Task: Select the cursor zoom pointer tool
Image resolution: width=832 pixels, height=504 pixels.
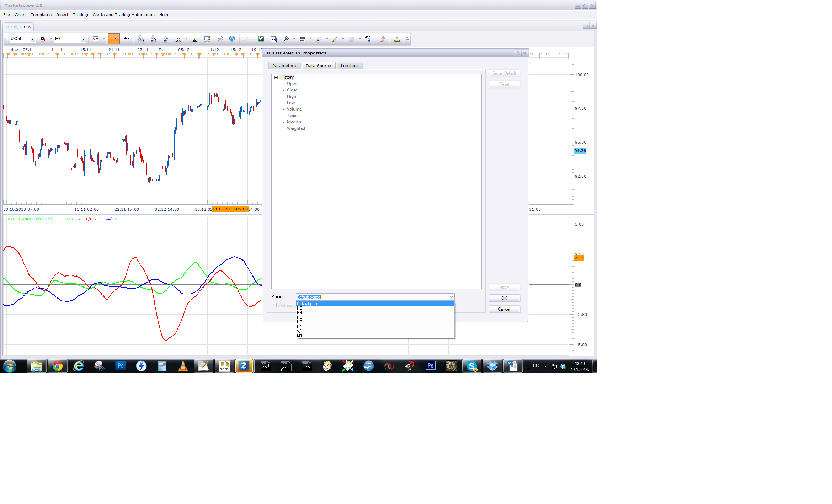Action: coord(166,39)
